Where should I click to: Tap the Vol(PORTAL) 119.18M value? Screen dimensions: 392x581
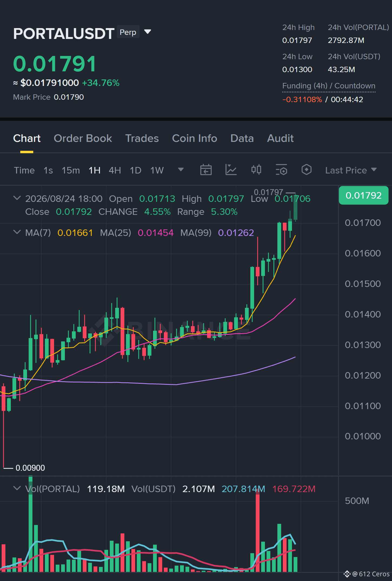(x=106, y=489)
